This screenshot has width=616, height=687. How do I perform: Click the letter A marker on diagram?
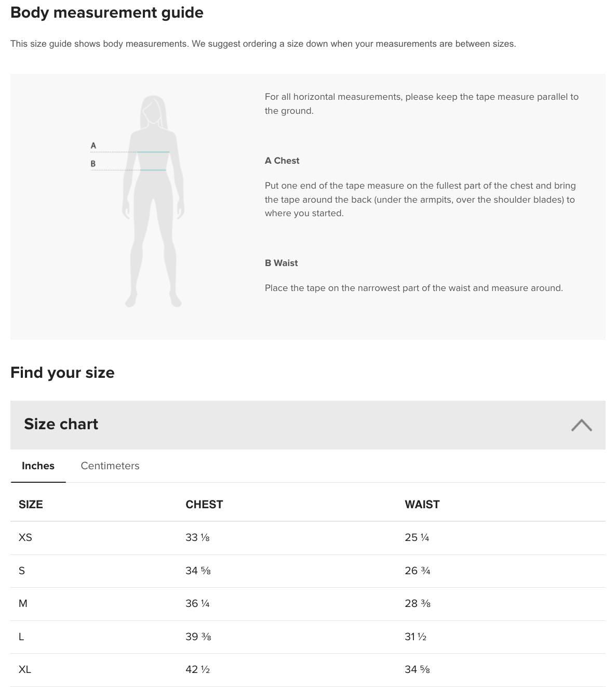click(x=93, y=146)
